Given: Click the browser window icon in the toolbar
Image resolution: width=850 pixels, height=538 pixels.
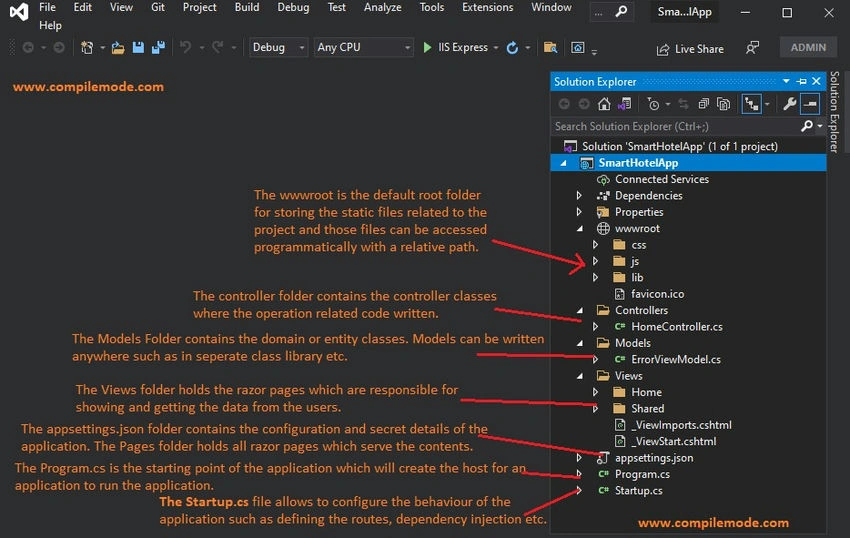Looking at the screenshot, I should (578, 48).
